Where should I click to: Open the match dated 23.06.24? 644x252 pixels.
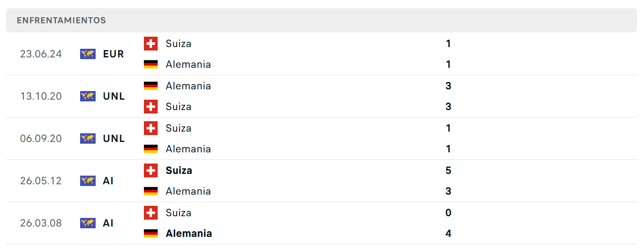tap(321, 54)
